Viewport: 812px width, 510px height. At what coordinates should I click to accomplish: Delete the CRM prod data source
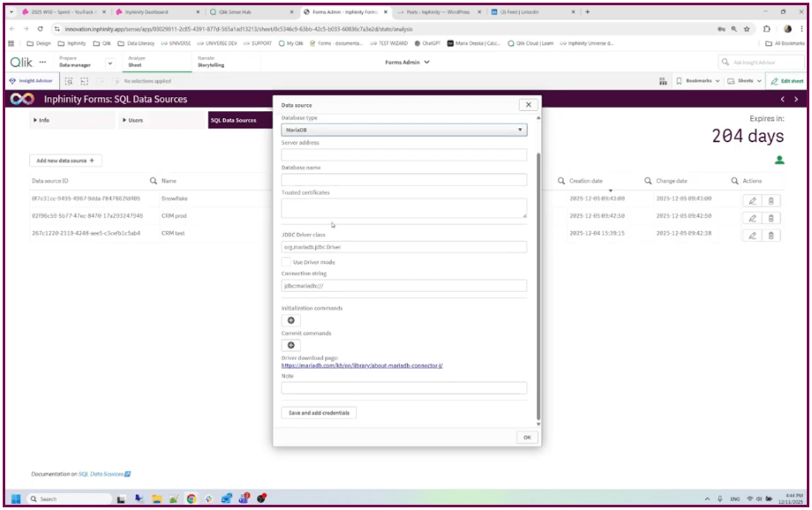click(x=771, y=219)
